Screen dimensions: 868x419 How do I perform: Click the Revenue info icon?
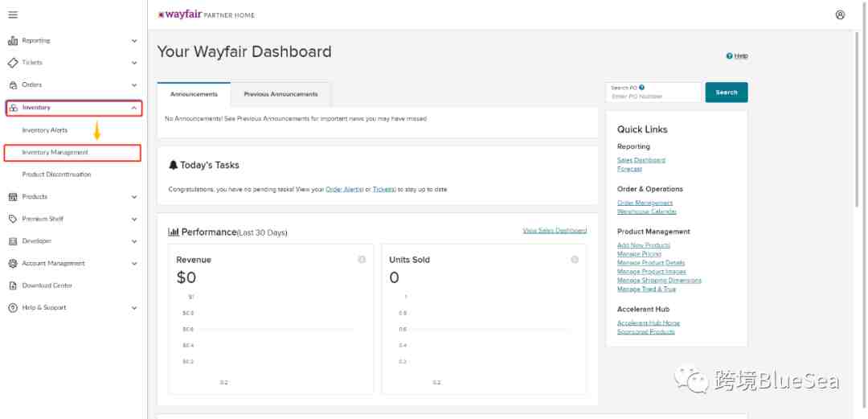[x=362, y=260]
